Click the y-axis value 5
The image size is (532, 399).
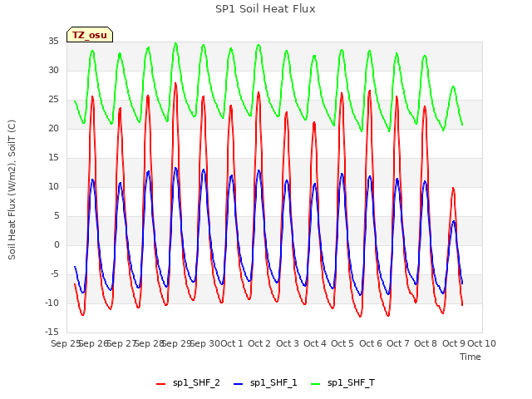point(57,216)
